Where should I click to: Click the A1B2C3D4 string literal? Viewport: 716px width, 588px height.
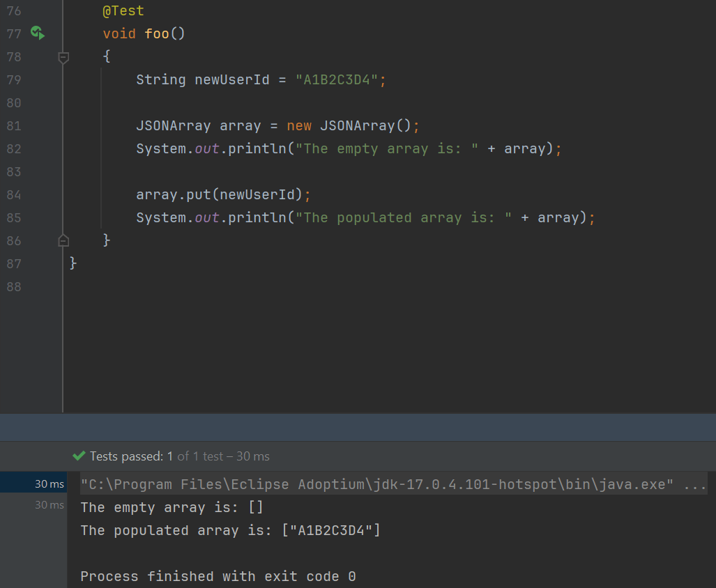click(x=340, y=79)
